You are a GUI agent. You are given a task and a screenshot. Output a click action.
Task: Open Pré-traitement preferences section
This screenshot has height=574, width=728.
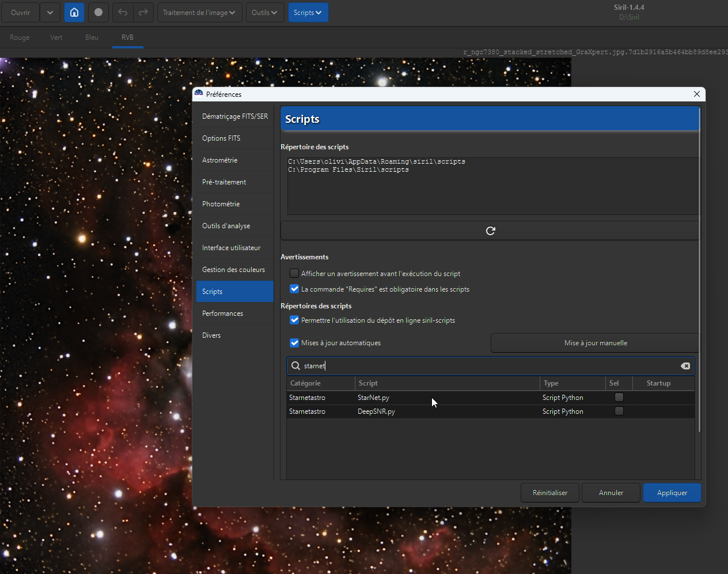pyautogui.click(x=235, y=182)
